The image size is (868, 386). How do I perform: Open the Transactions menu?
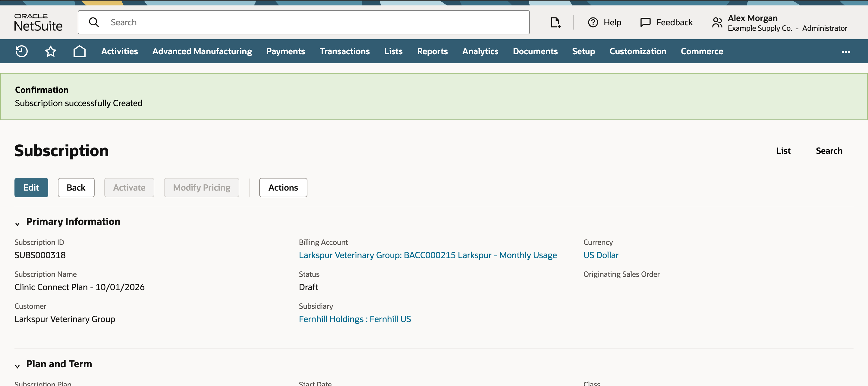pos(345,51)
